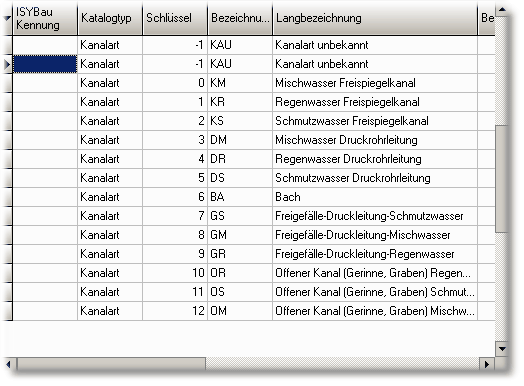Click cell 'Regenwasser Druckrohrleitung'
The width and height of the screenshot is (524, 386).
pyautogui.click(x=375, y=159)
